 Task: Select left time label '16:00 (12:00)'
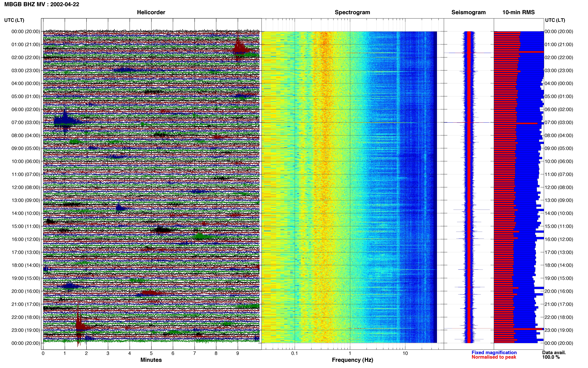point(26,239)
